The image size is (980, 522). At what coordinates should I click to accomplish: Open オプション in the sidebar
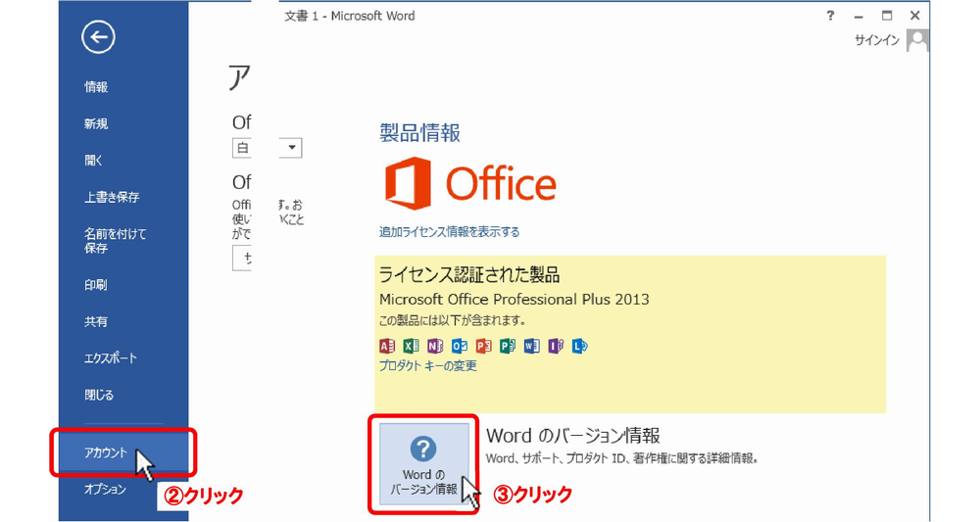106,490
